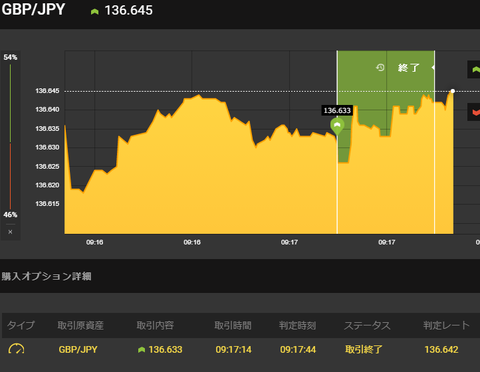This screenshot has width=480, height=372.
Task: Click the gauge type icon in trade row
Action: point(16,349)
